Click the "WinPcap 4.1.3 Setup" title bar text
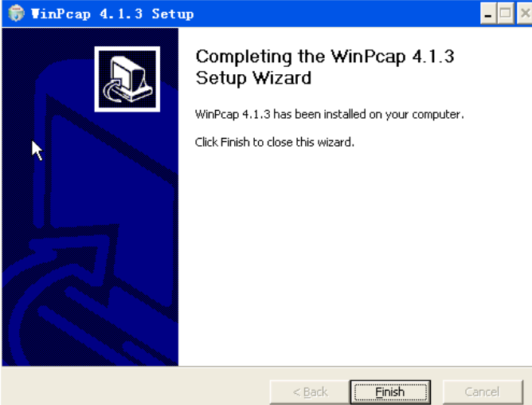532x405 pixels. click(112, 14)
